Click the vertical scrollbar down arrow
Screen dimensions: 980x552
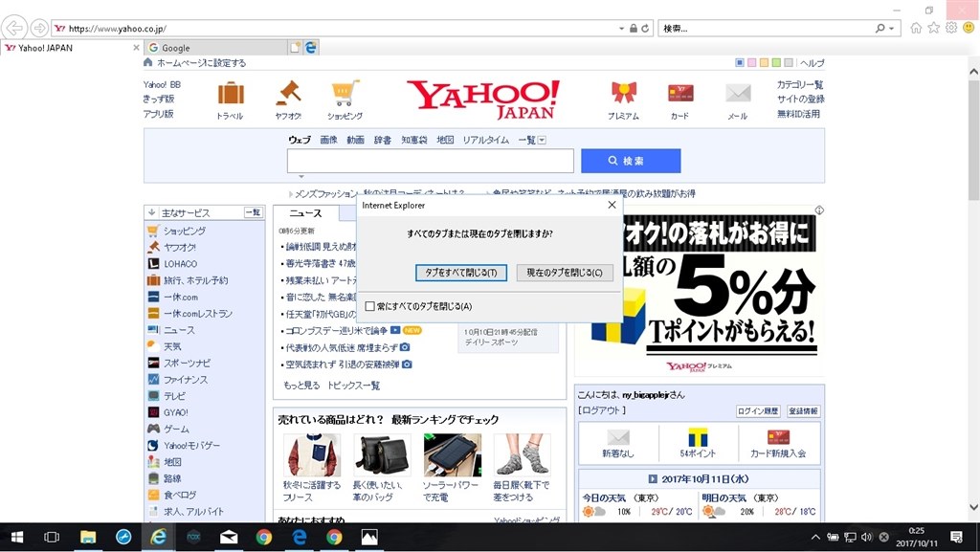click(973, 507)
